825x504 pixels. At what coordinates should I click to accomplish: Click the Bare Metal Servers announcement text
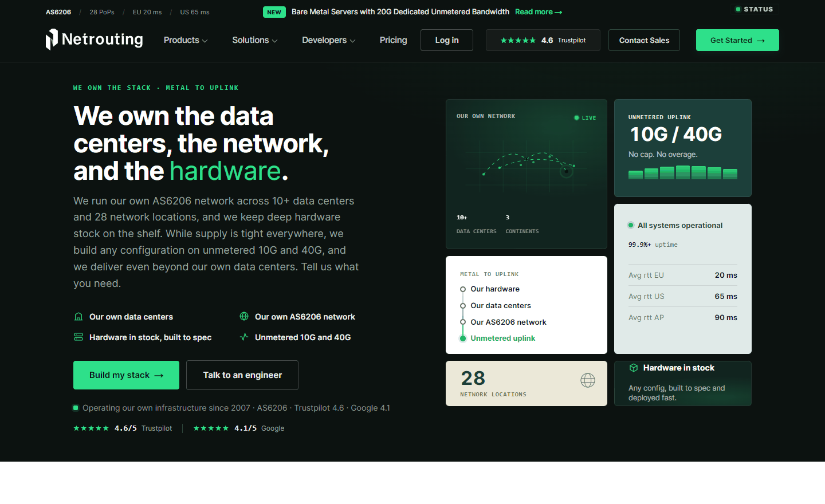pos(400,12)
